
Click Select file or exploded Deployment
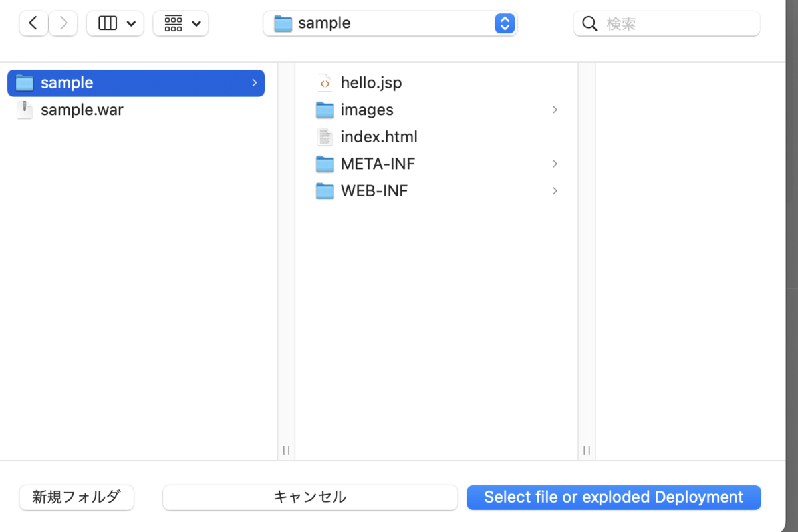(x=613, y=497)
